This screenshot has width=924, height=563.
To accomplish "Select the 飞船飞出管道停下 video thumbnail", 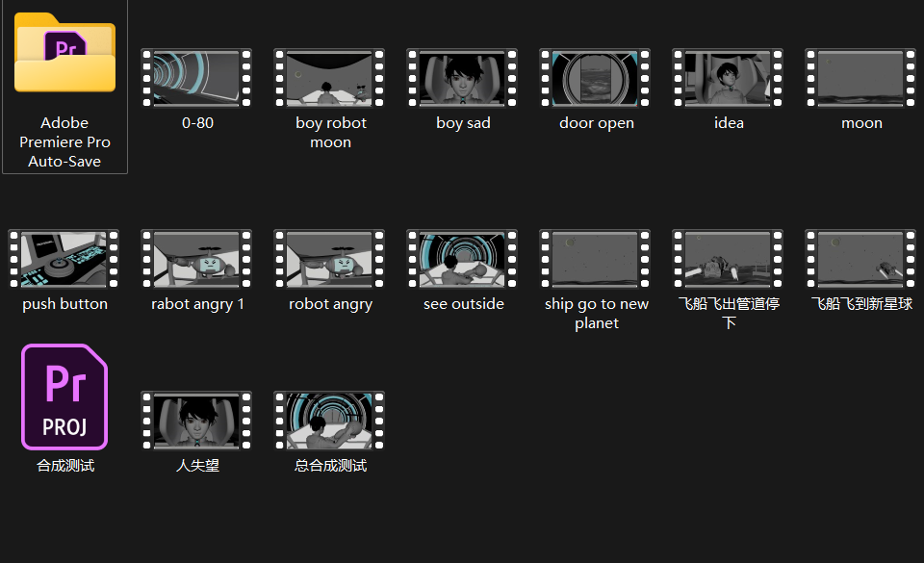I will coord(729,259).
